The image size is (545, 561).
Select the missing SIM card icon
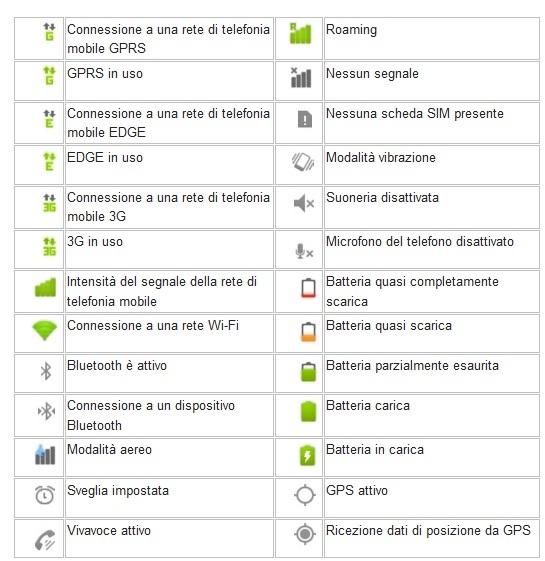(305, 119)
